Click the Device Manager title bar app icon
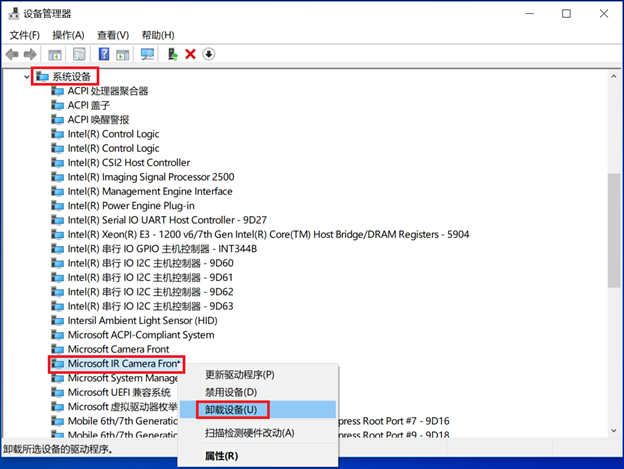 pyautogui.click(x=14, y=14)
